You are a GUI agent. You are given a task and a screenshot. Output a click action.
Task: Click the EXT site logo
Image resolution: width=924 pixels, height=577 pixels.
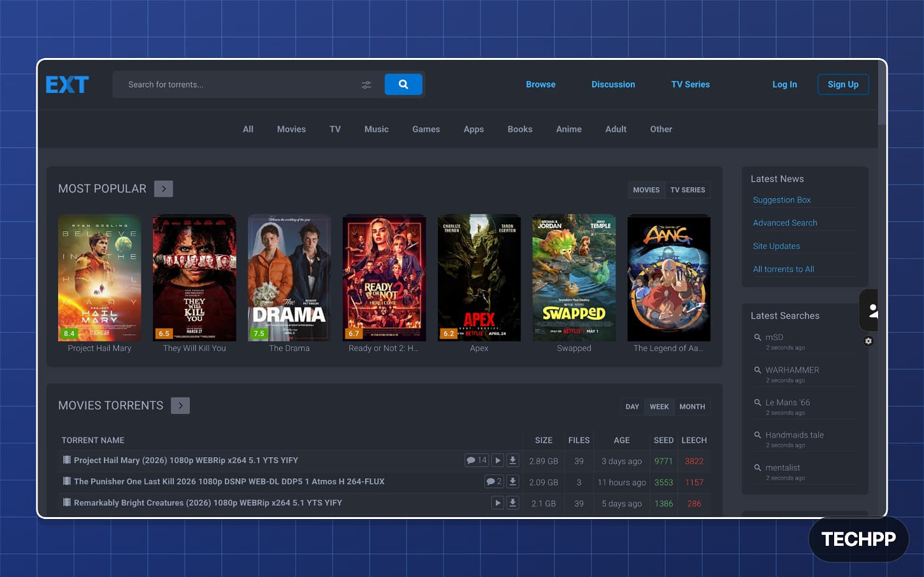click(67, 85)
